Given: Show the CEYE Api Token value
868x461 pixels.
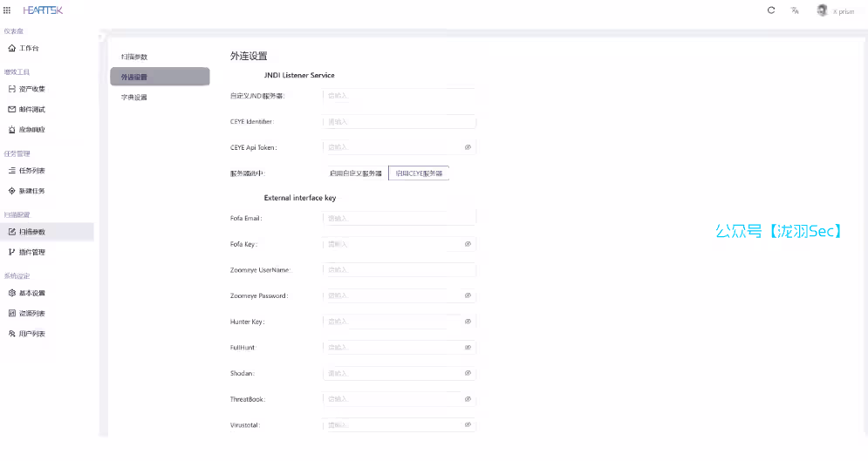Looking at the screenshot, I should [468, 147].
